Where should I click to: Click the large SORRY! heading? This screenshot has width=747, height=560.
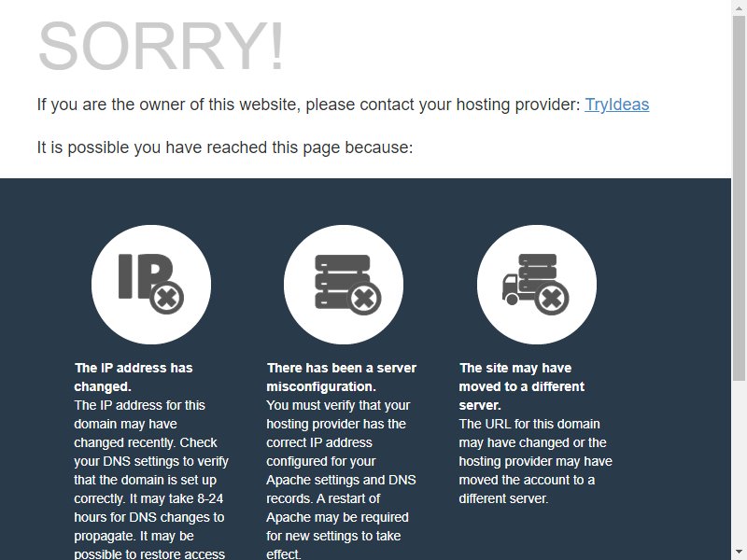pyautogui.click(x=161, y=47)
